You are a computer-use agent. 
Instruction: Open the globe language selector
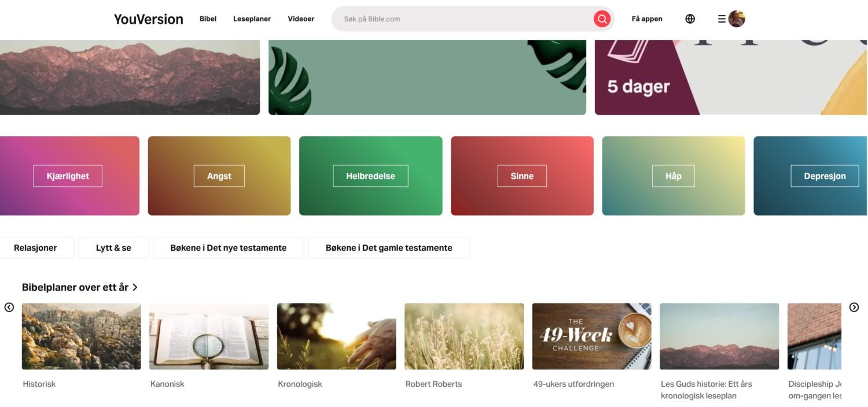coord(690,19)
